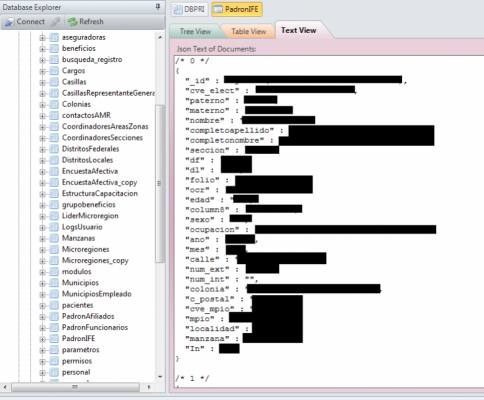This screenshot has width=484, height=400.
Task: Select the PadronIFE document tab
Action: coord(237,9)
